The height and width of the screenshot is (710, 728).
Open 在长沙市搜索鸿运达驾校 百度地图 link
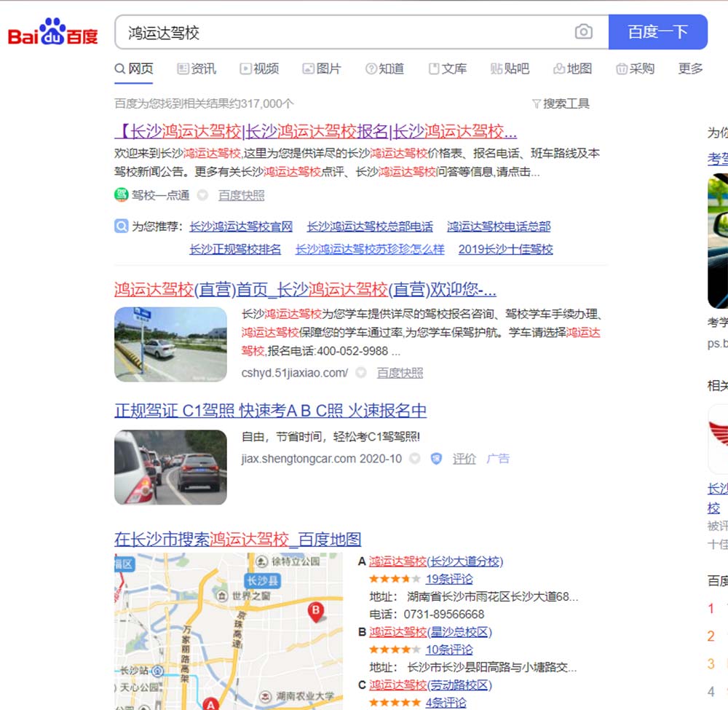[x=237, y=540]
